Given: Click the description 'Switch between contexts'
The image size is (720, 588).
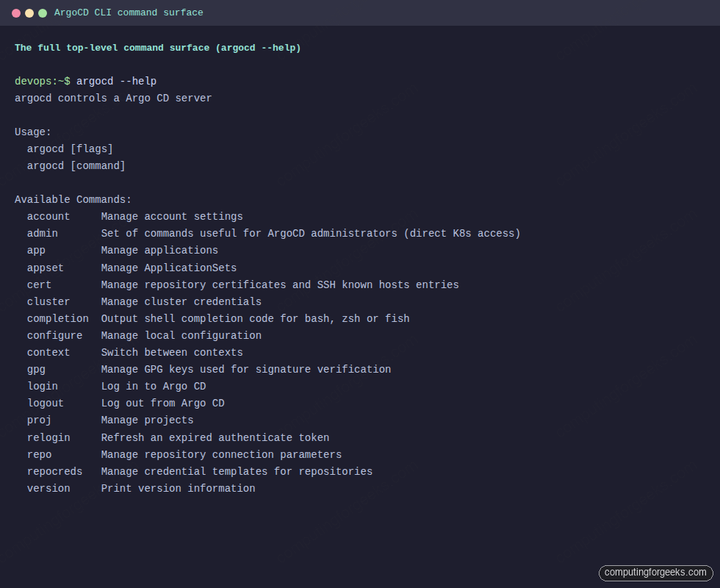Looking at the screenshot, I should (x=172, y=353).
